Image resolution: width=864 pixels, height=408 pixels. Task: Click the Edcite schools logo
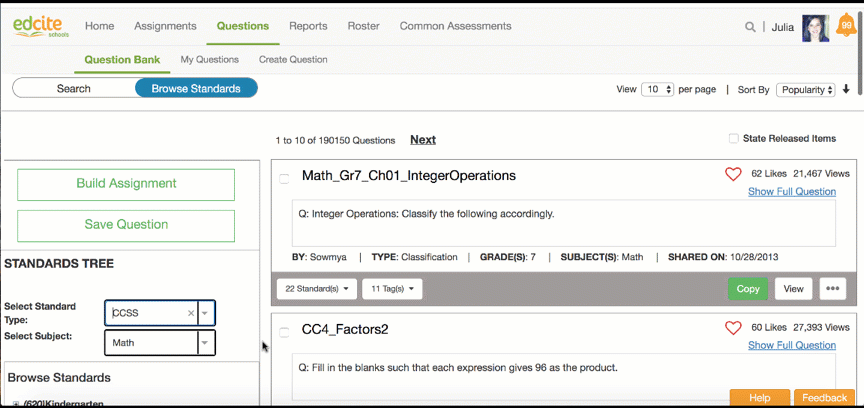[39, 26]
